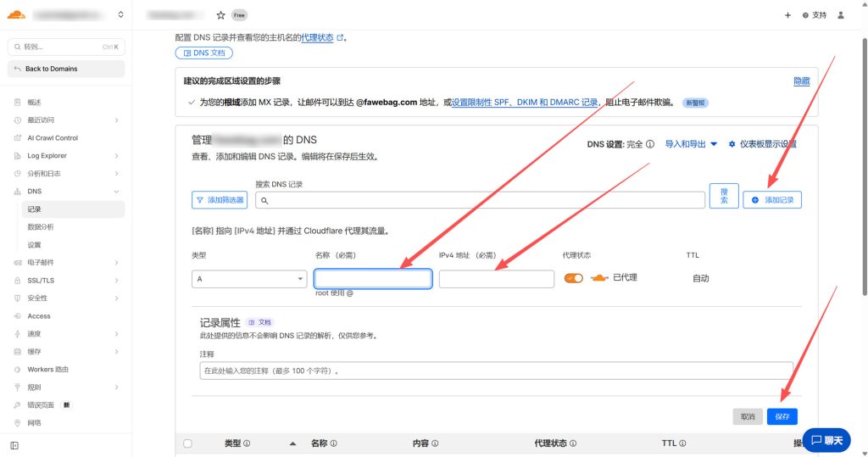Click the 保存 save button

tap(782, 416)
